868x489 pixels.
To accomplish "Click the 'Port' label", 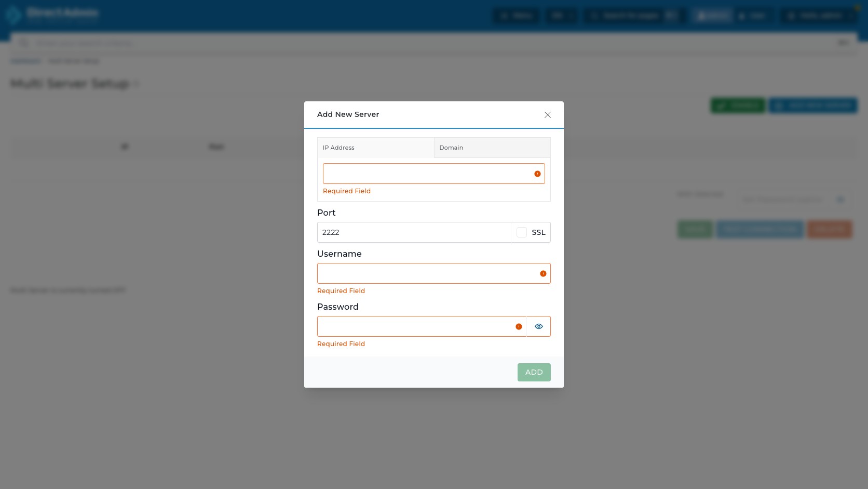I will pos(326,213).
